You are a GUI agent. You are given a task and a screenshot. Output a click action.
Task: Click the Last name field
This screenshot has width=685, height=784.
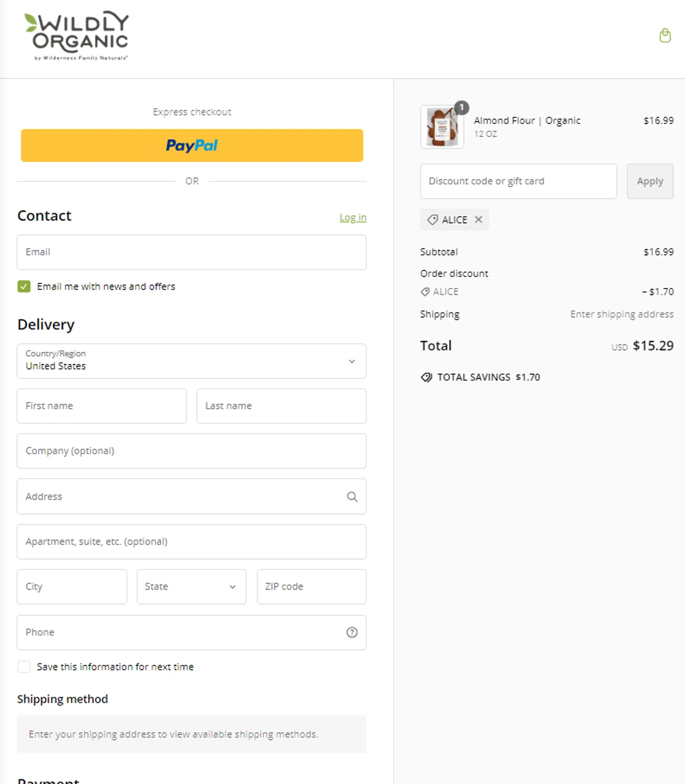pyautogui.click(x=281, y=406)
